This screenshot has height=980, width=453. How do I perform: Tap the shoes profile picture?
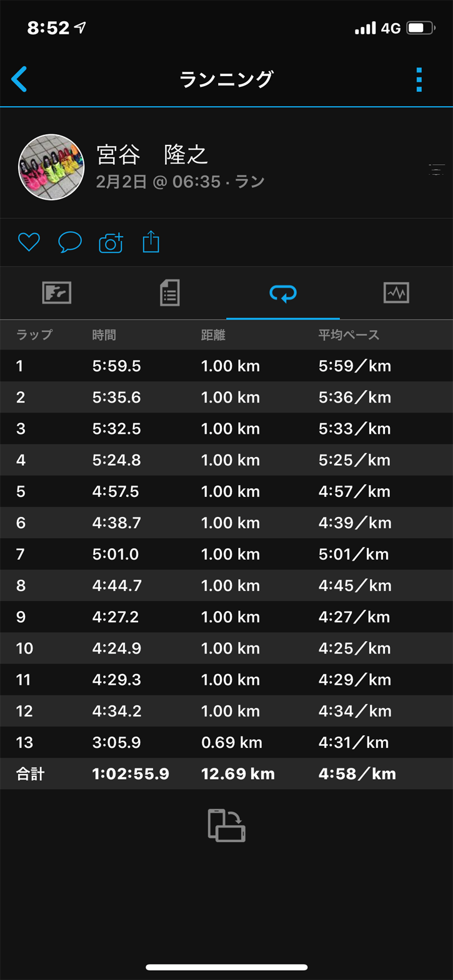51,167
